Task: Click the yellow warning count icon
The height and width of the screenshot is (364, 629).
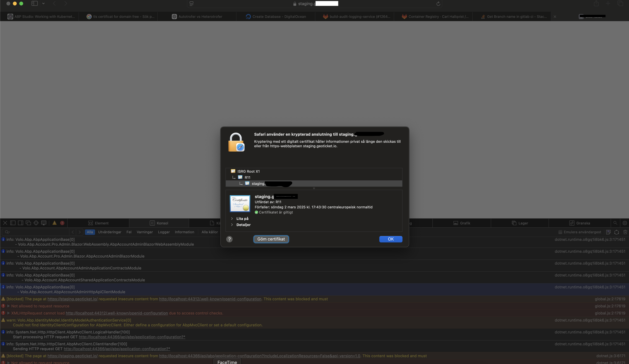Action: coord(54,223)
